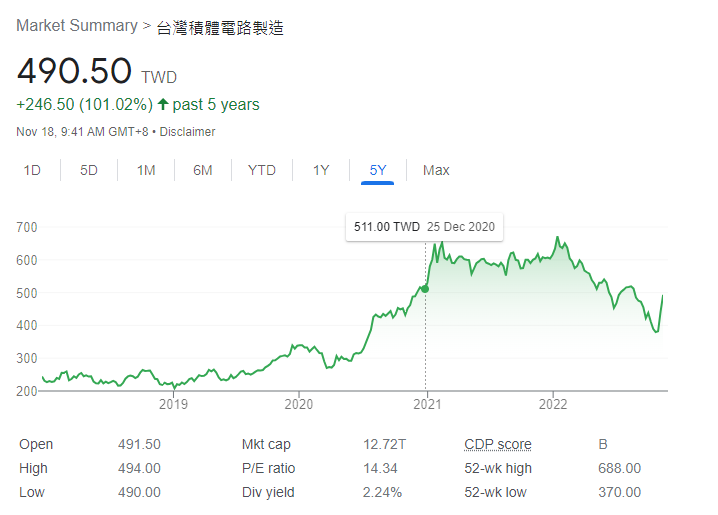Click the 2022 x-axis label
Image resolution: width=718 pixels, height=515 pixels.
tap(553, 404)
